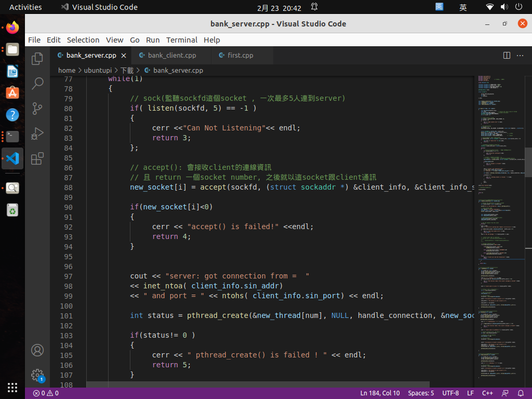Open the Explorer panel in activity bar
Viewport: 532px width, 399px height.
click(x=37, y=59)
